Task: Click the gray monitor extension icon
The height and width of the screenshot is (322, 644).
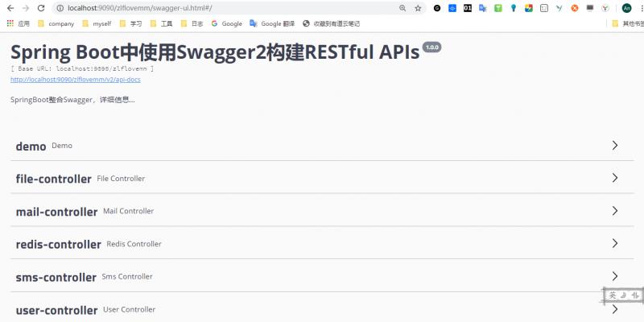Action: 590,8
